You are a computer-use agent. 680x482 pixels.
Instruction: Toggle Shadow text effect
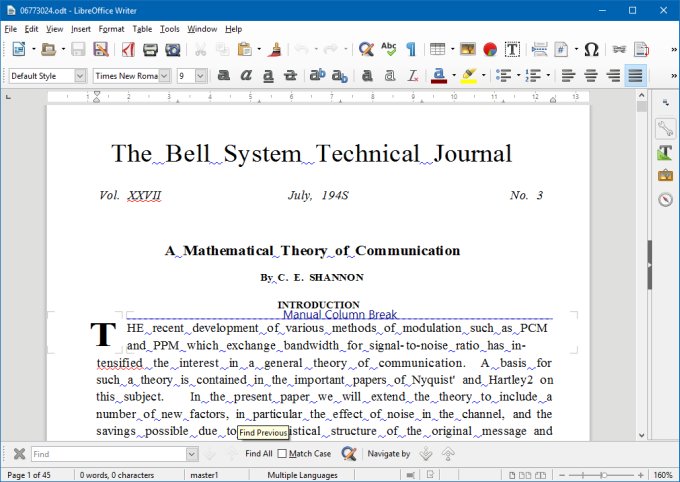[367, 75]
